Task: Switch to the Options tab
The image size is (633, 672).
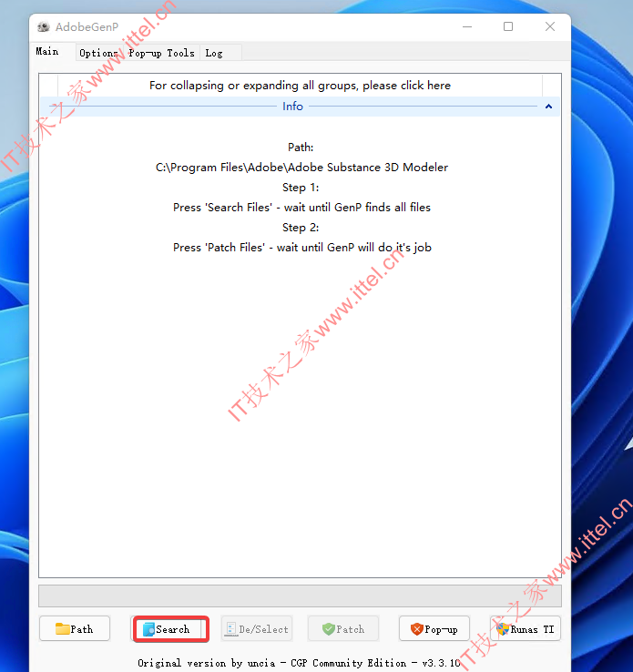Action: click(x=100, y=53)
